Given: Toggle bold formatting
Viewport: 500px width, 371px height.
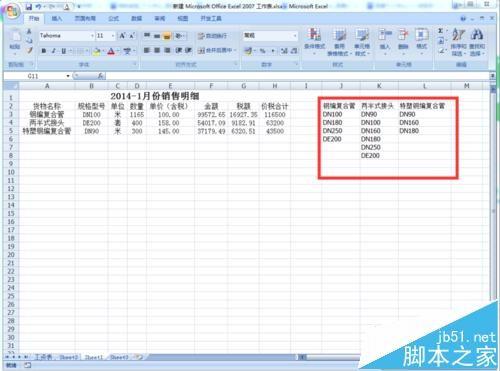Looking at the screenshot, I should click(44, 51).
